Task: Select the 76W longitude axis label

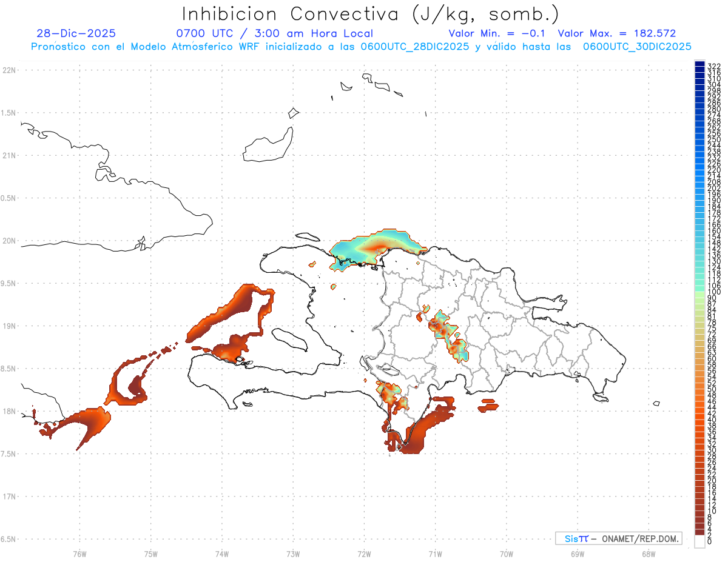Action: click(x=79, y=554)
